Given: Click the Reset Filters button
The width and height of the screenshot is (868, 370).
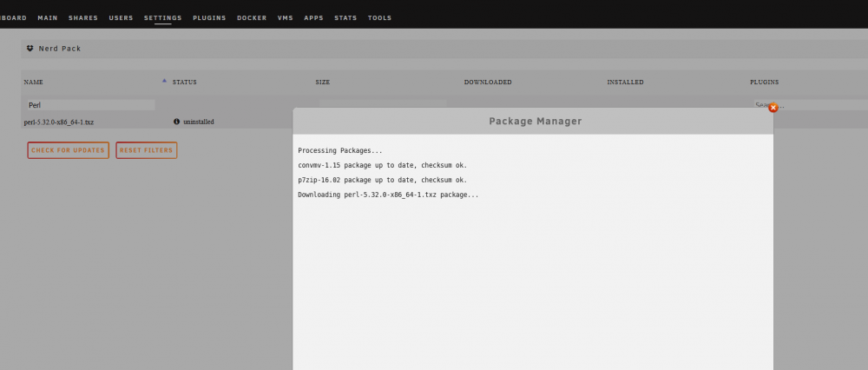Looking at the screenshot, I should tap(146, 150).
